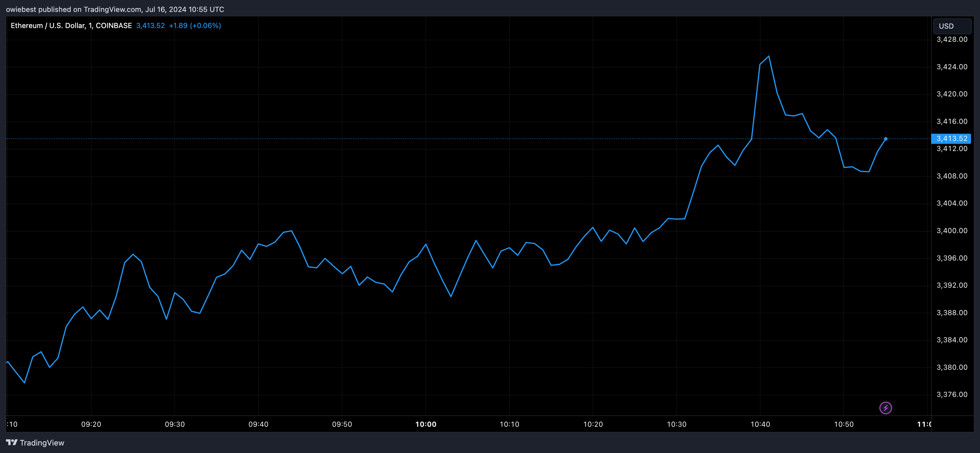Click the blue last-price dot on chart line
The image size is (980, 453).
[x=886, y=139]
